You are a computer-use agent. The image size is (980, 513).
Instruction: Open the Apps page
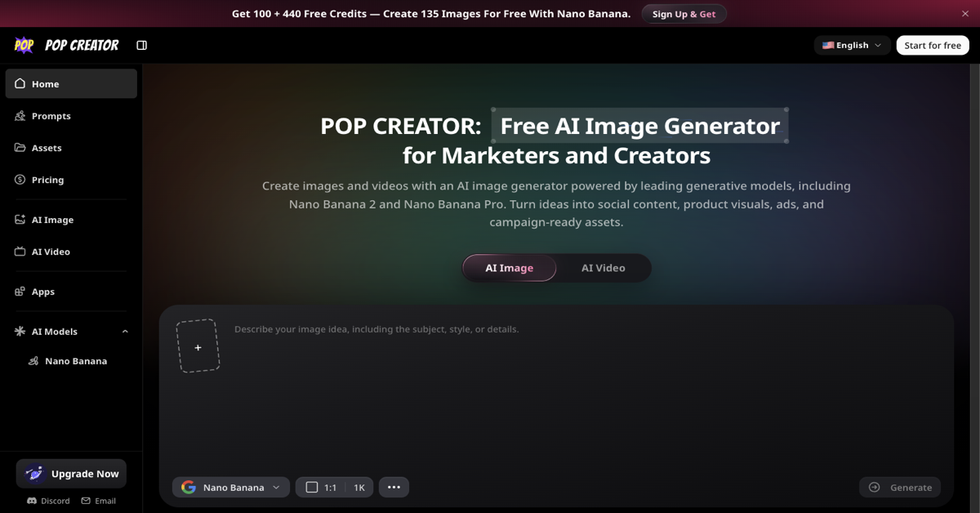point(71,292)
